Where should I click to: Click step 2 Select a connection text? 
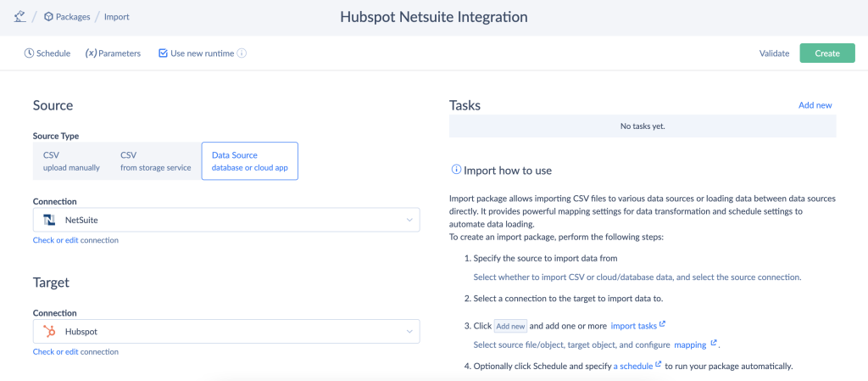[x=568, y=299]
